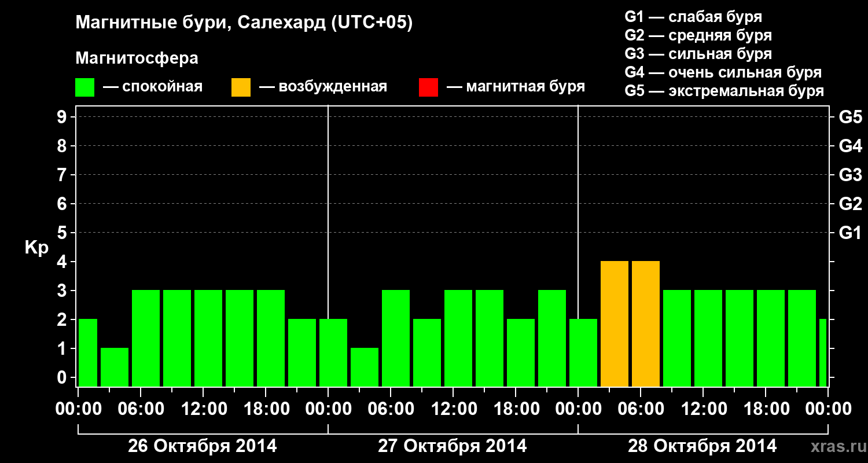Click the 'G2' label on the right axis
Screen dimensions: 868x463
[x=850, y=204]
